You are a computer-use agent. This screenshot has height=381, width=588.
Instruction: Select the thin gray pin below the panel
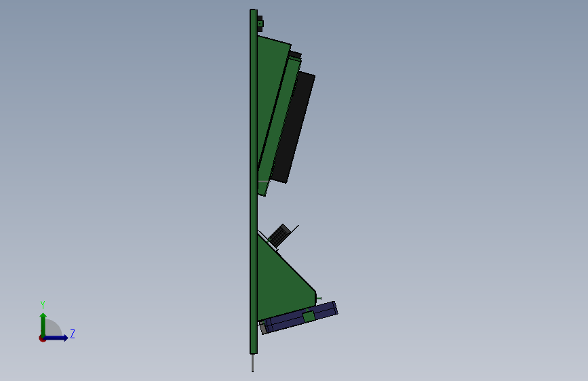coord(253,363)
